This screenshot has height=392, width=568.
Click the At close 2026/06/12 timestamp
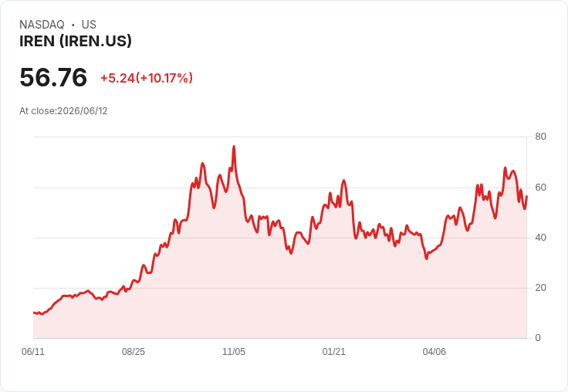(x=63, y=111)
